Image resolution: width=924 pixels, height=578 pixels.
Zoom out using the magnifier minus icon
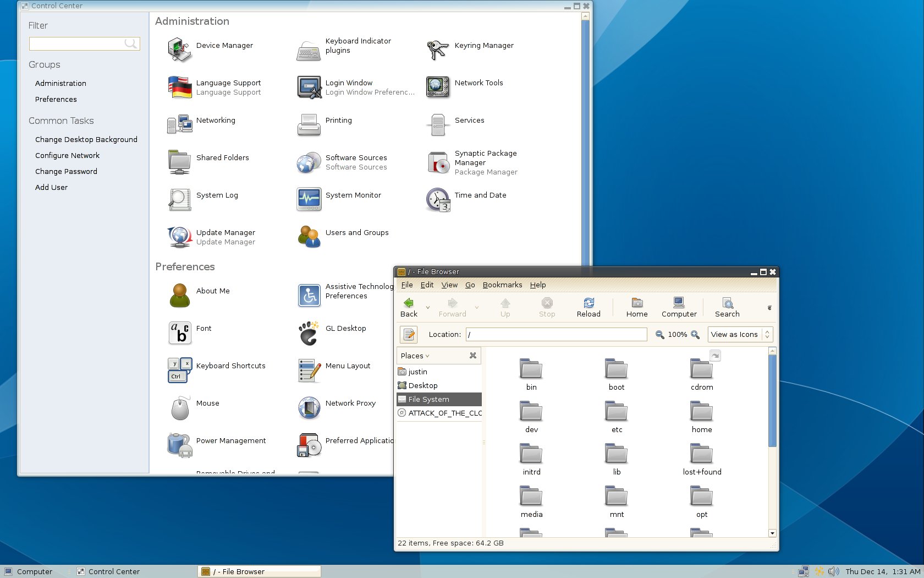point(660,334)
